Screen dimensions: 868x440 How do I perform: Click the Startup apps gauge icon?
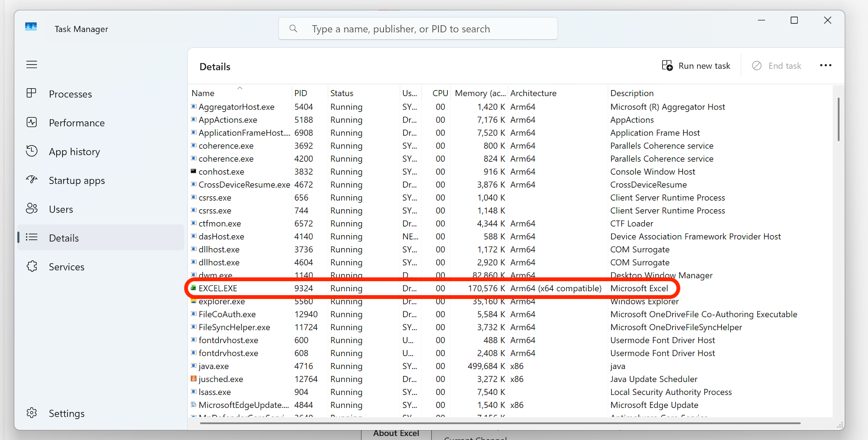pyautogui.click(x=32, y=180)
